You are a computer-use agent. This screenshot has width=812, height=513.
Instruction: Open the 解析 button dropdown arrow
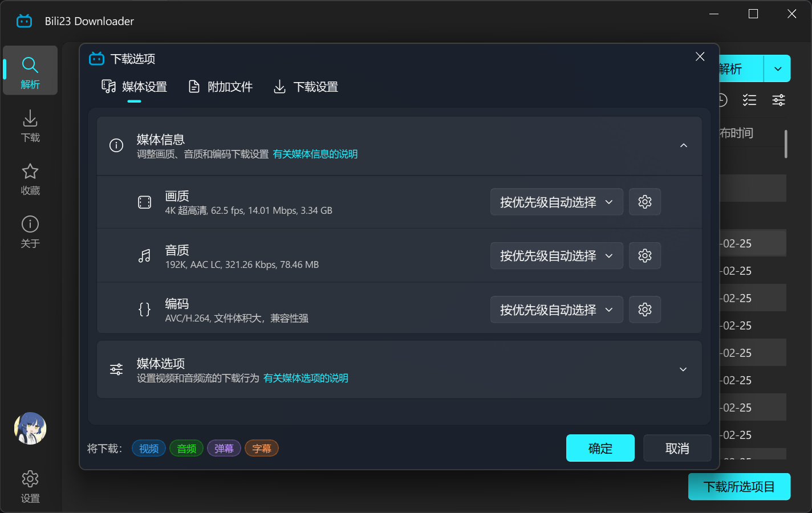(778, 69)
